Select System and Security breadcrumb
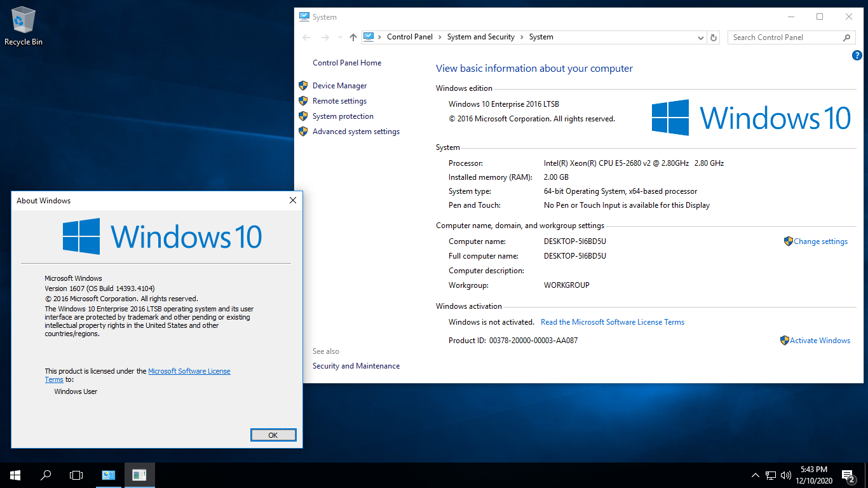This screenshot has width=868, height=488. [481, 37]
